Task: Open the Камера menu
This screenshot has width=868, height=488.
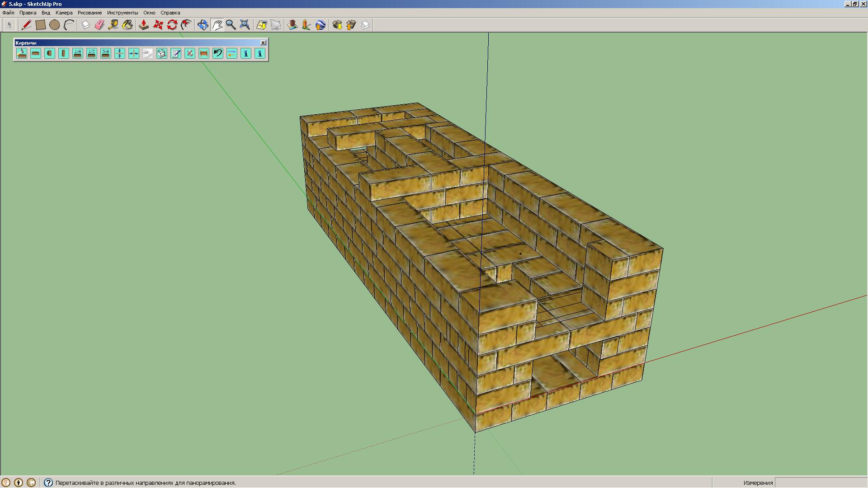Action: 64,13
